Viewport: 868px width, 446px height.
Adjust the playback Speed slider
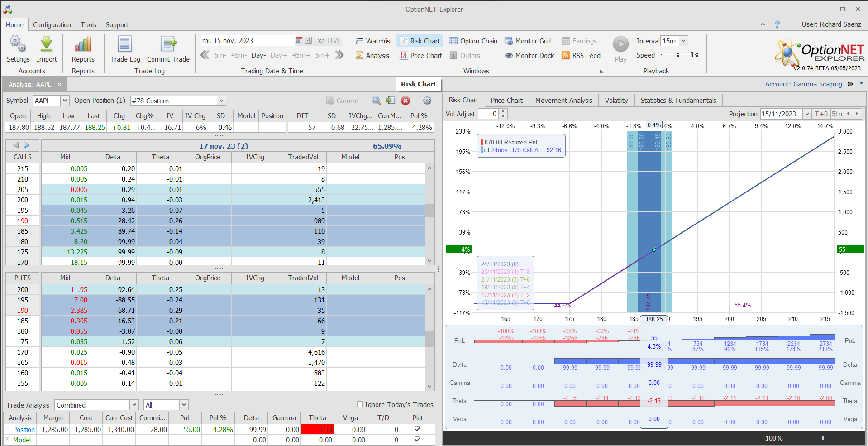pyautogui.click(x=678, y=55)
